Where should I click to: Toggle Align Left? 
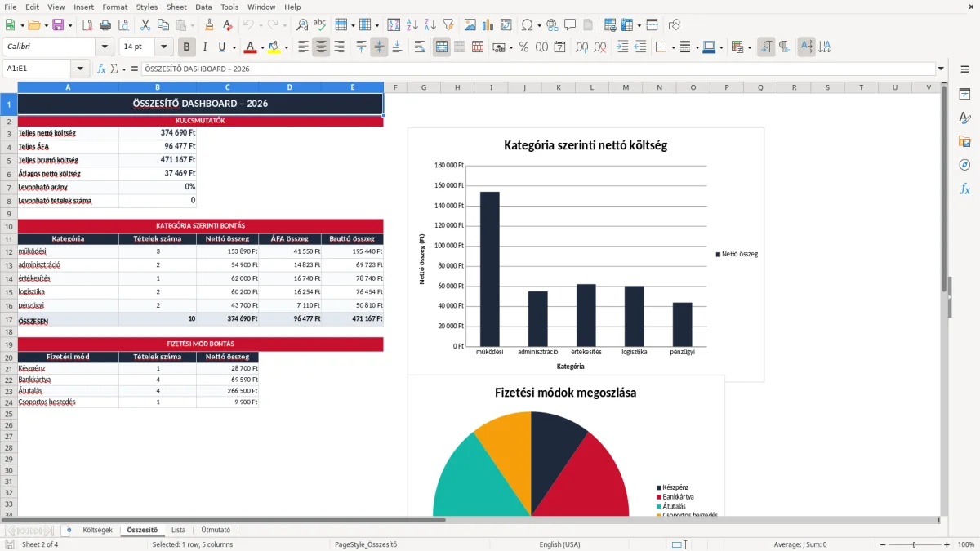pyautogui.click(x=304, y=47)
